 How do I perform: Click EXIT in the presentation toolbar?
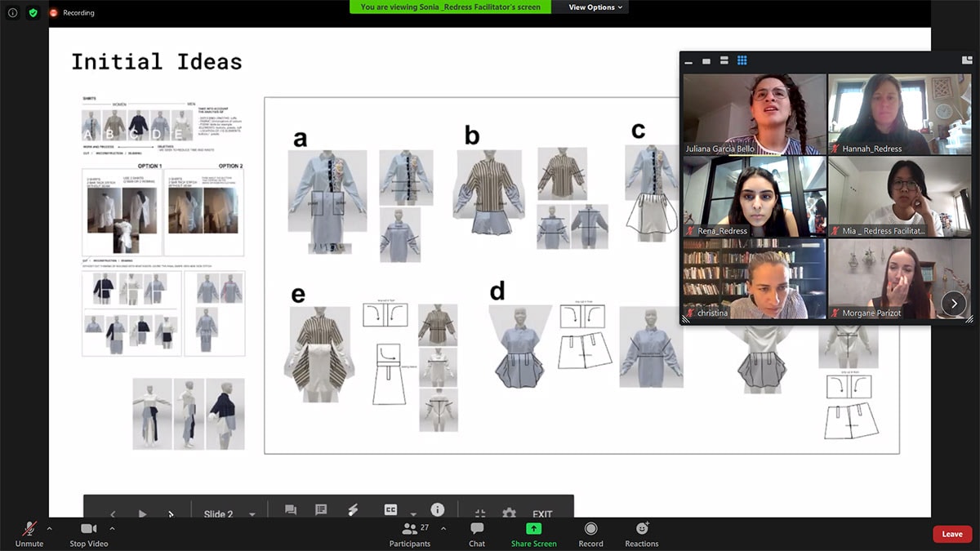click(542, 514)
